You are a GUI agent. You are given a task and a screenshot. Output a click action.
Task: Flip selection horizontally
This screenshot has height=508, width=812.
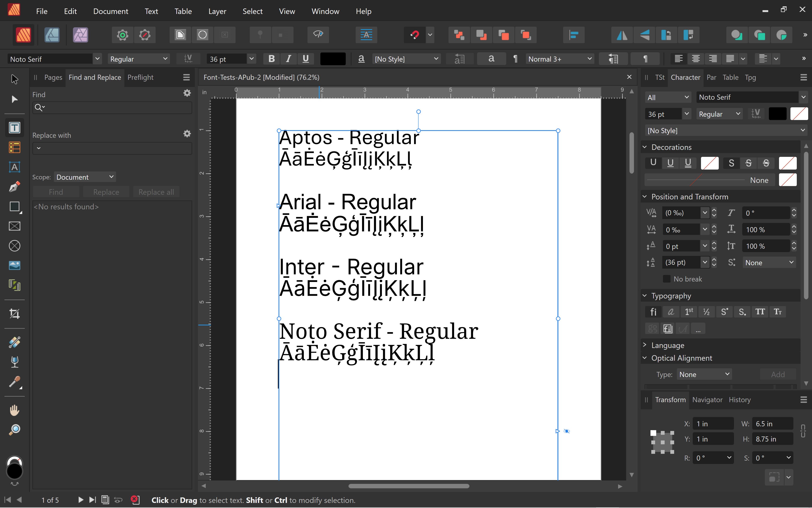[622, 35]
